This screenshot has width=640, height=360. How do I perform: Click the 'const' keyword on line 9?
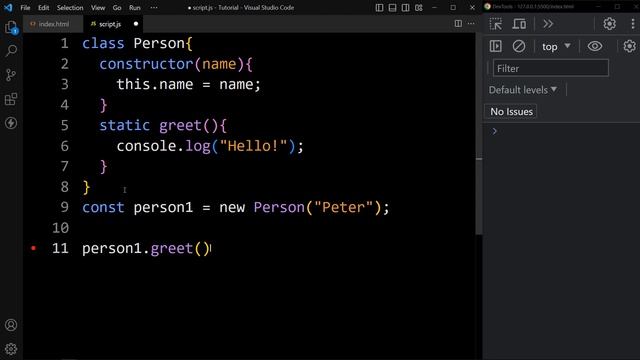(x=103, y=207)
